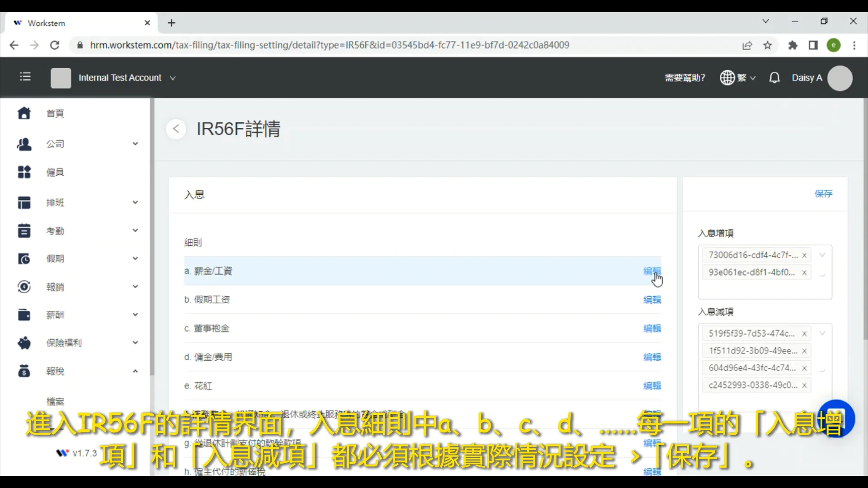Image resolution: width=868 pixels, height=488 pixels.
Task: Open the 首頁 home icon in sidebar
Action: [24, 113]
